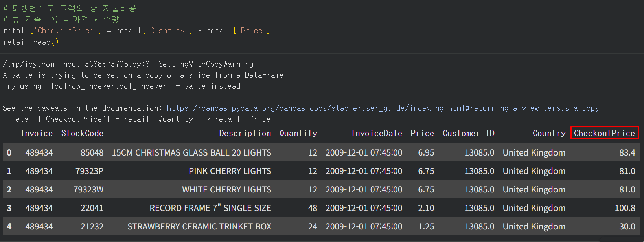Click the Customer ID column header

click(468, 133)
